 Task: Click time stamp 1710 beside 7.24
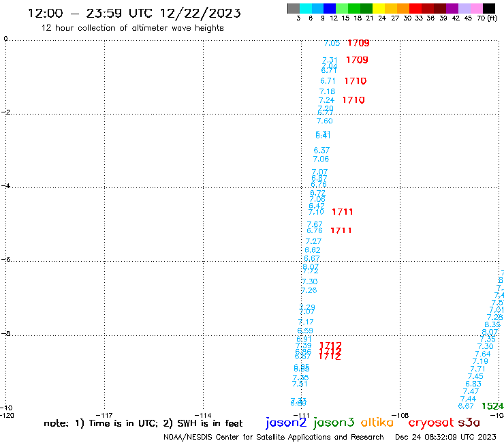pyautogui.click(x=353, y=100)
